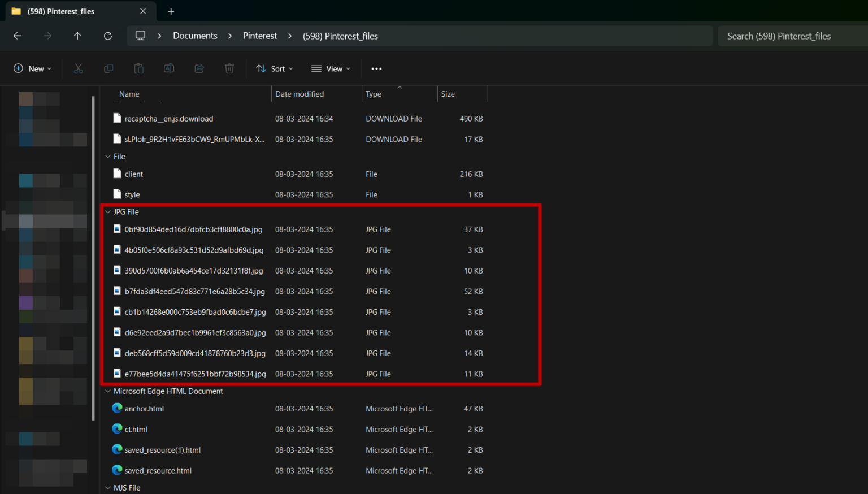Go to Documents in breadcrumb path
This screenshot has width=868, height=494.
(x=195, y=36)
